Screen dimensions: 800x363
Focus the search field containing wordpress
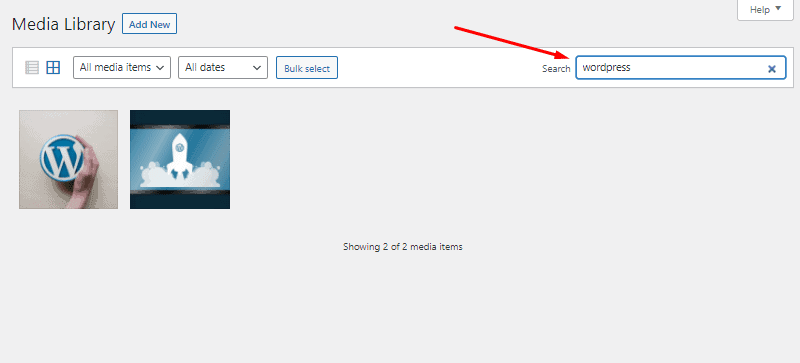pyautogui.click(x=681, y=67)
